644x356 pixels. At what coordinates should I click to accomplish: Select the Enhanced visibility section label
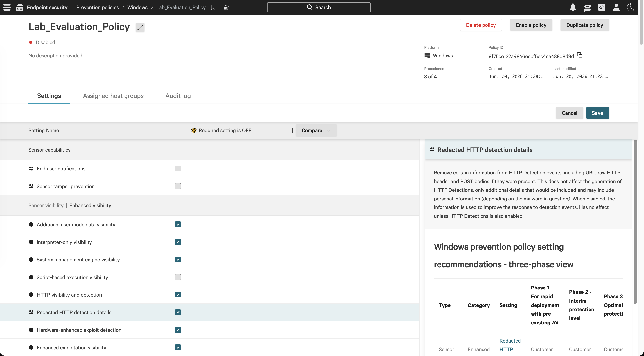pos(90,205)
